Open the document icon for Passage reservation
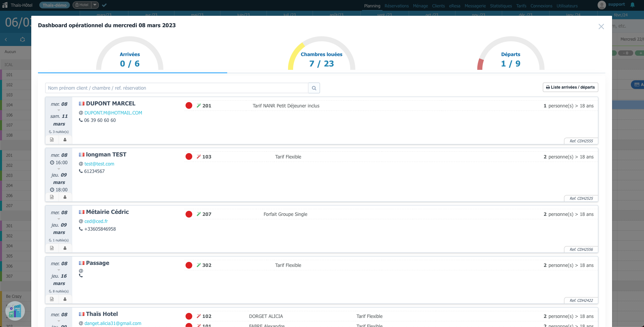Screen dimensions: 644x327 click(x=52, y=299)
